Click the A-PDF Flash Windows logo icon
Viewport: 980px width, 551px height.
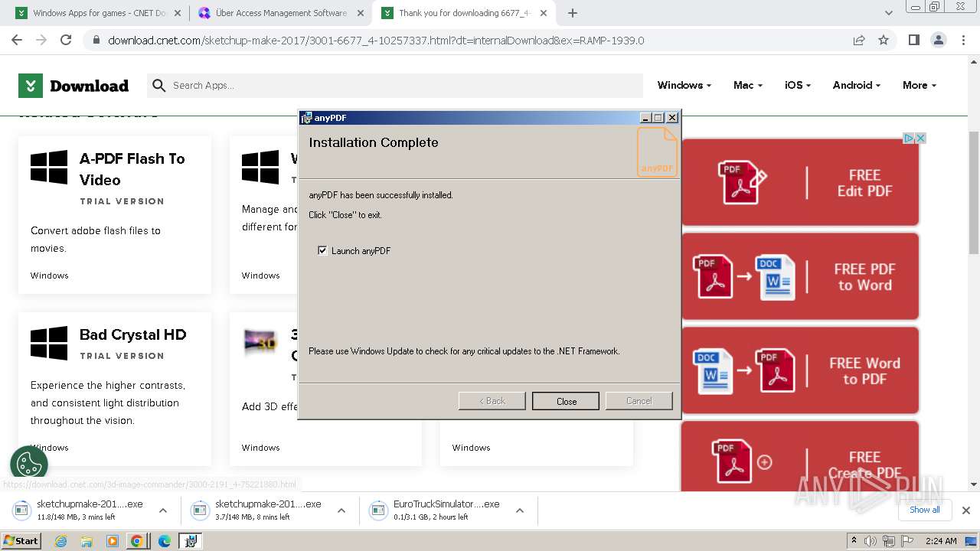(x=49, y=168)
